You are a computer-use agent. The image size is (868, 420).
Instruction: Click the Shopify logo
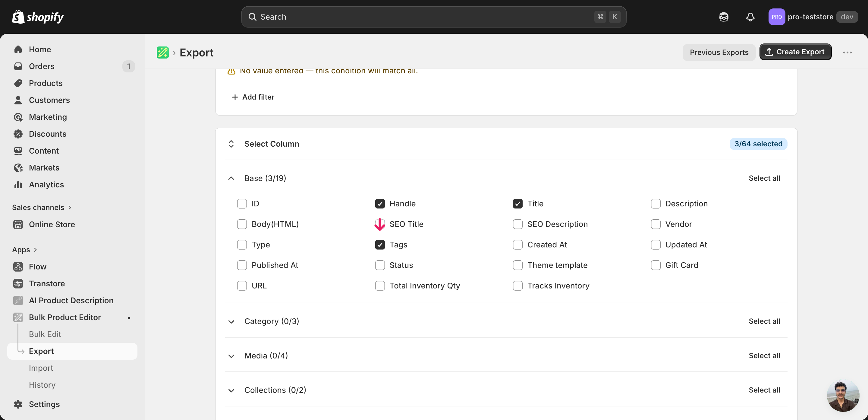tap(38, 17)
